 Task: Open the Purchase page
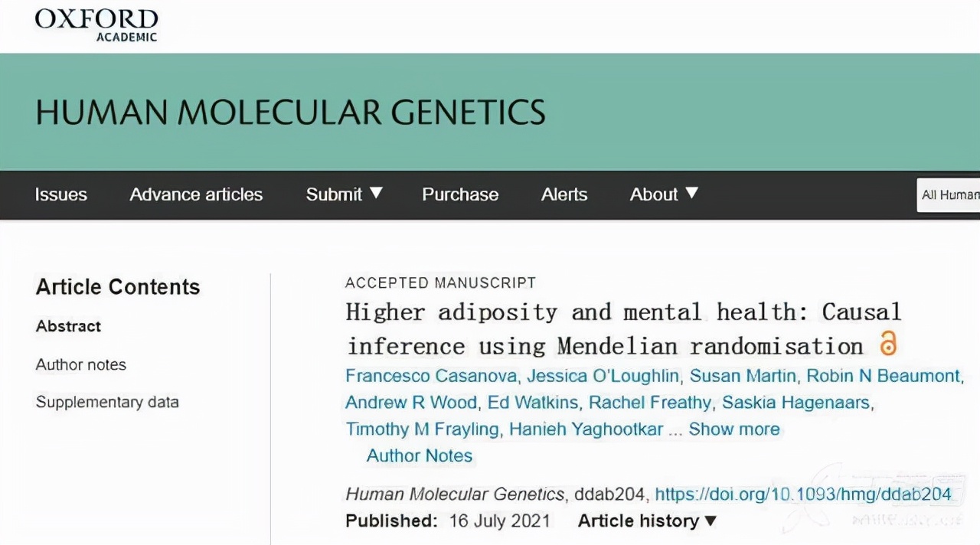click(x=460, y=194)
